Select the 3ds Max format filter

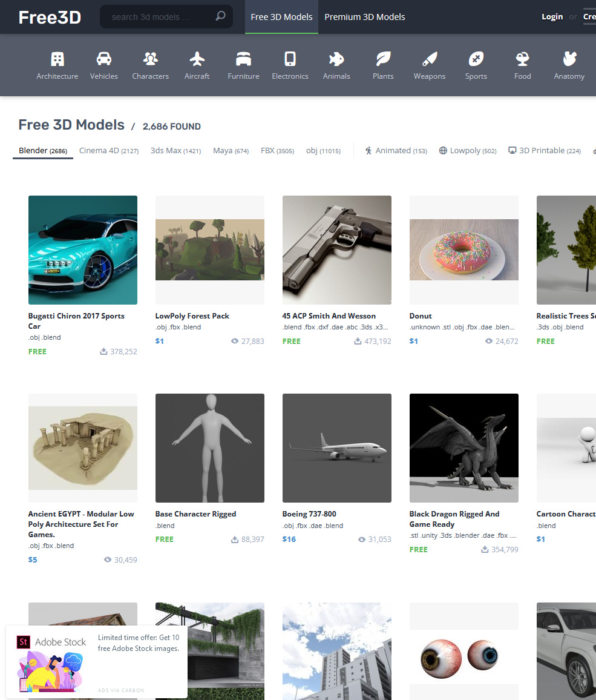pos(175,151)
